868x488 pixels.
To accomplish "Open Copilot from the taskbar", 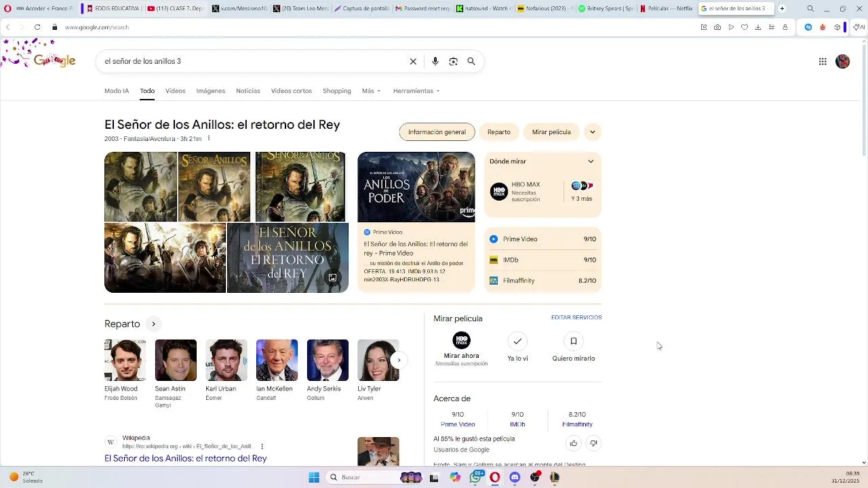I will 455,477.
